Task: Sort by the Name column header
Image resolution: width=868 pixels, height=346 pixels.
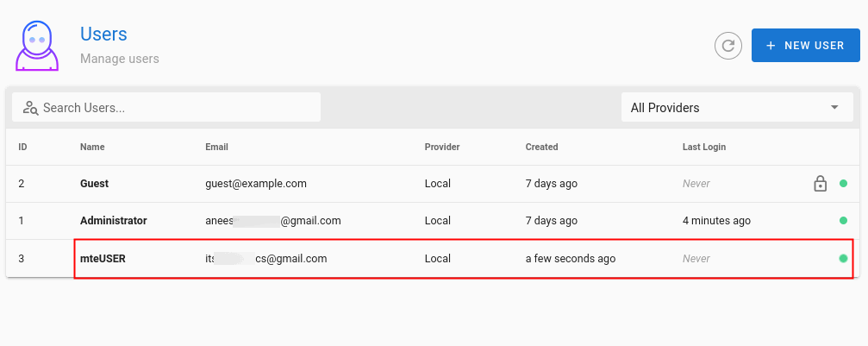Action: coord(92,147)
